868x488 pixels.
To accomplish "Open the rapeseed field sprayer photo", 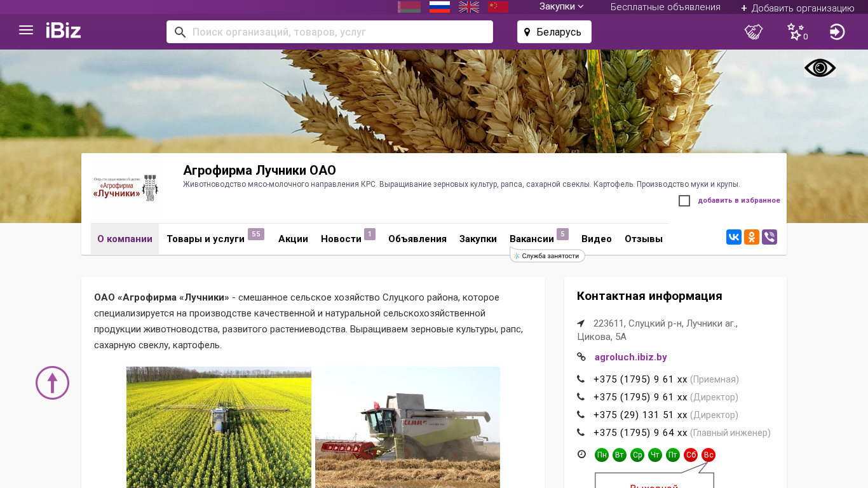I will 219,427.
